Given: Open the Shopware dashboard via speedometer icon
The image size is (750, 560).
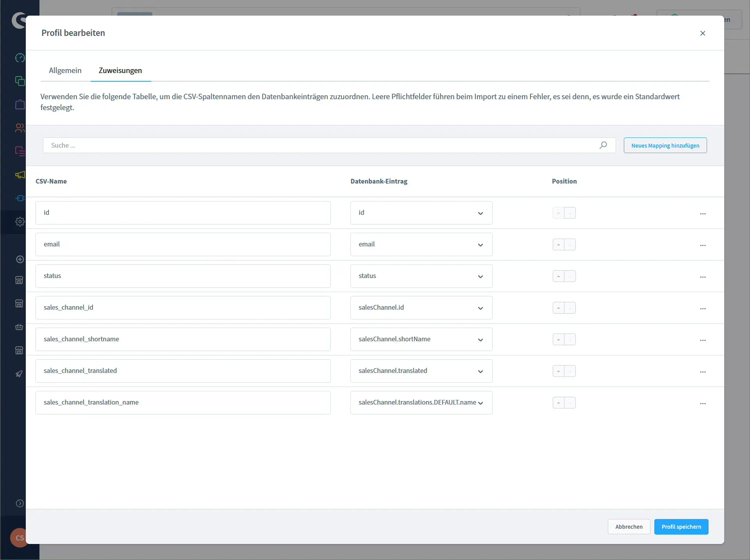Looking at the screenshot, I should tap(20, 58).
